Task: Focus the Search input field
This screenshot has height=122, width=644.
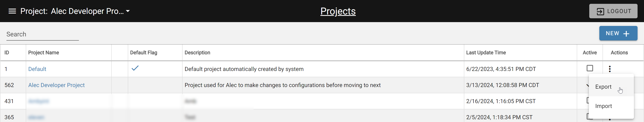Action: pyautogui.click(x=42, y=34)
